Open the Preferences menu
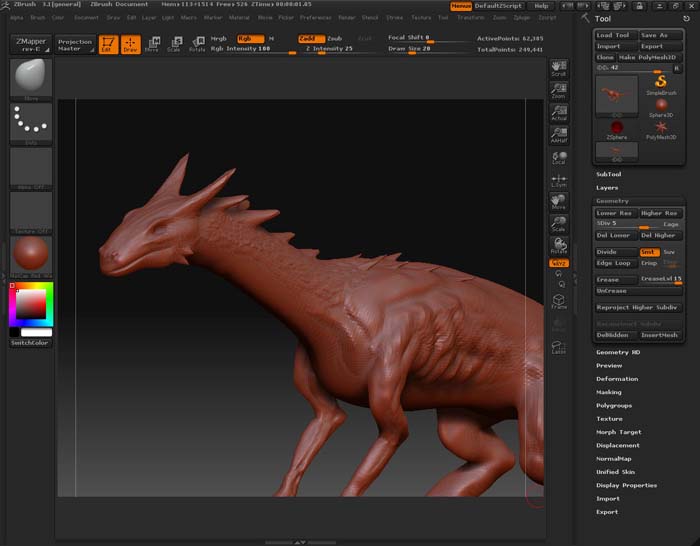Viewport: 700px width, 546px height. pos(315,17)
